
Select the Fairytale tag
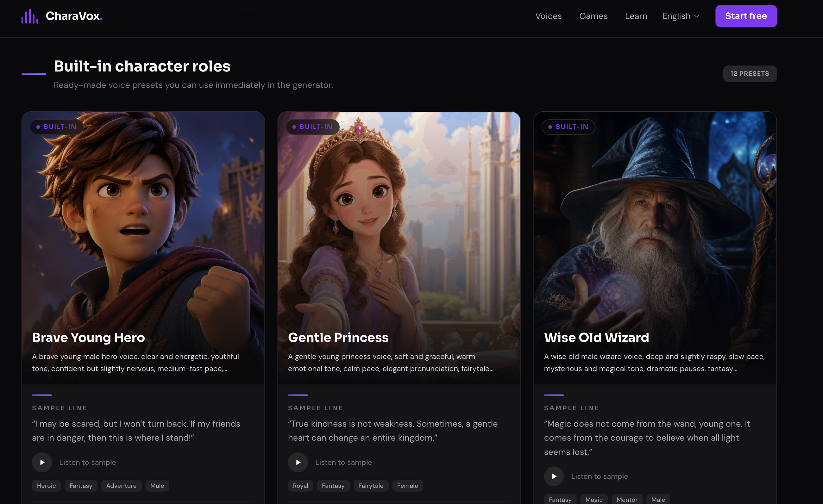371,486
